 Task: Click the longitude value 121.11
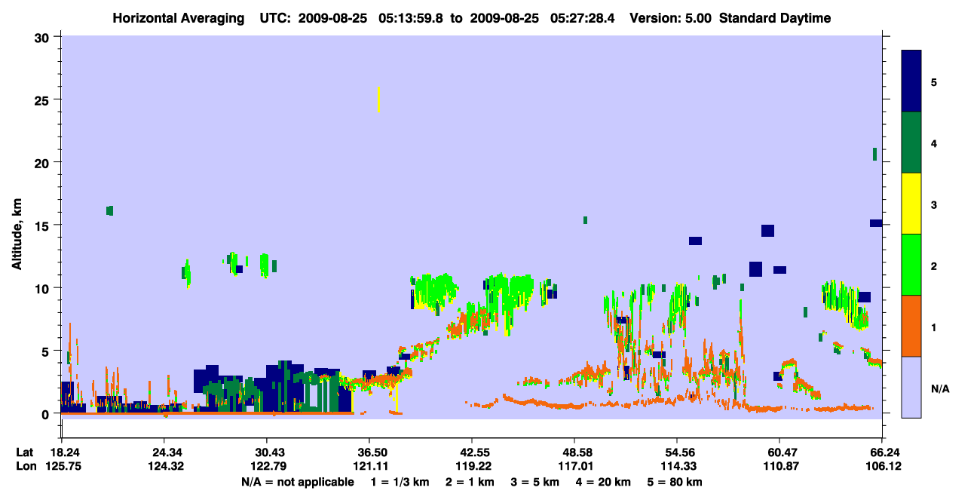click(x=369, y=466)
